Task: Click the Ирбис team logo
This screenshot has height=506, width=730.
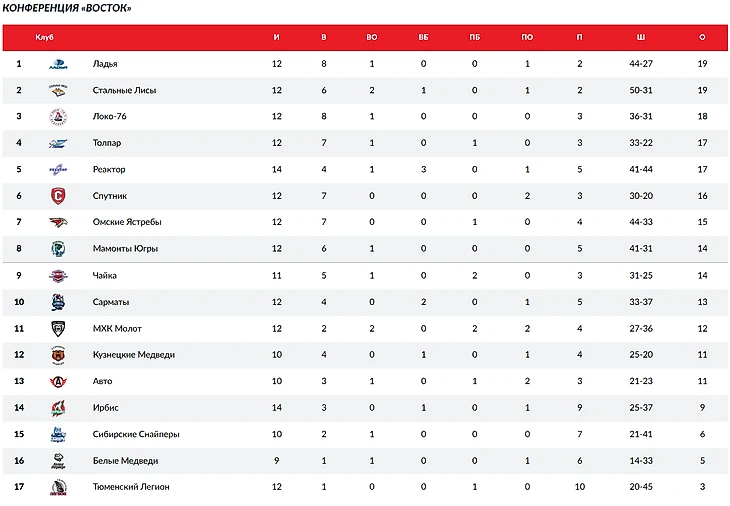Action: tap(58, 408)
